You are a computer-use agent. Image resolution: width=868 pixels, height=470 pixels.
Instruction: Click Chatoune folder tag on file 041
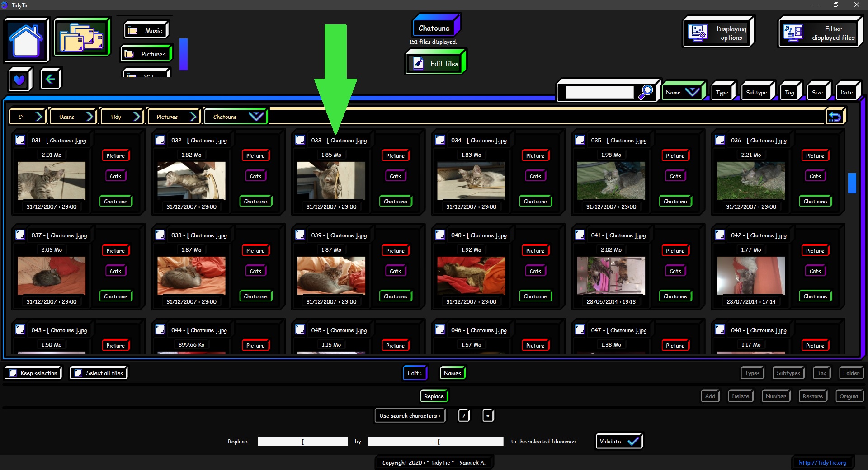(675, 296)
